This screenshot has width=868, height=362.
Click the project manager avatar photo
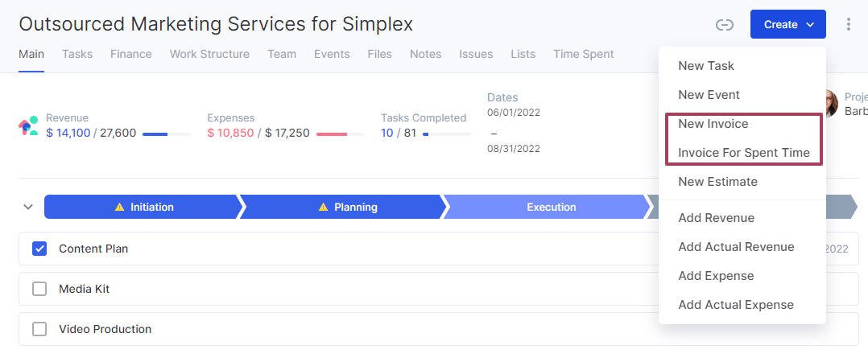coord(832,104)
